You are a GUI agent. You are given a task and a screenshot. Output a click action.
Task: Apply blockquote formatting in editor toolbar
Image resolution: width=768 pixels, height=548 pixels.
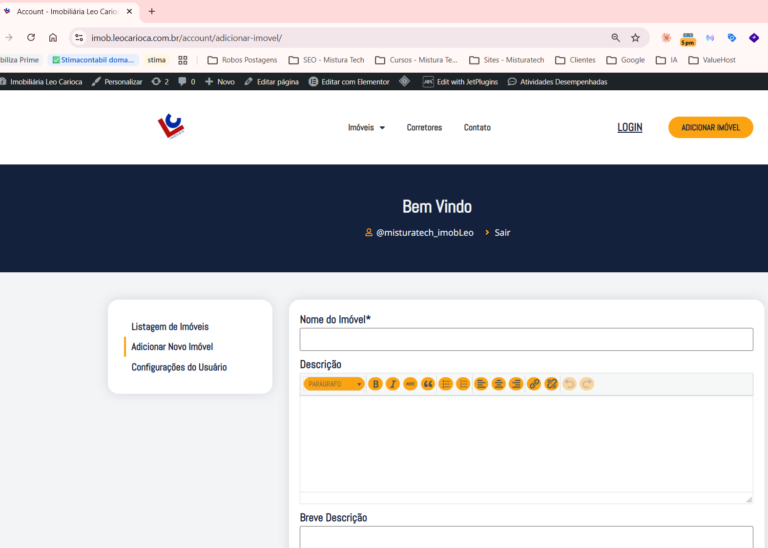[x=428, y=384]
